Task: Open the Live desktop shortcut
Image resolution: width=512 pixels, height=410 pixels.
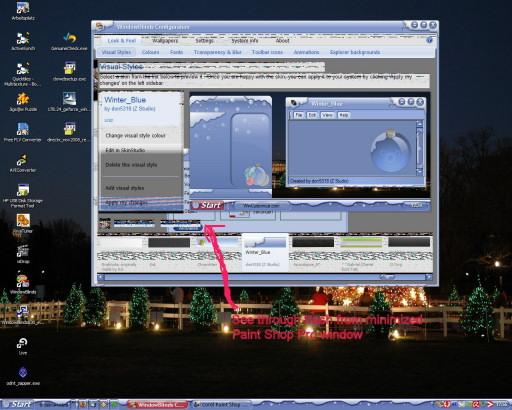Action: pos(23,346)
